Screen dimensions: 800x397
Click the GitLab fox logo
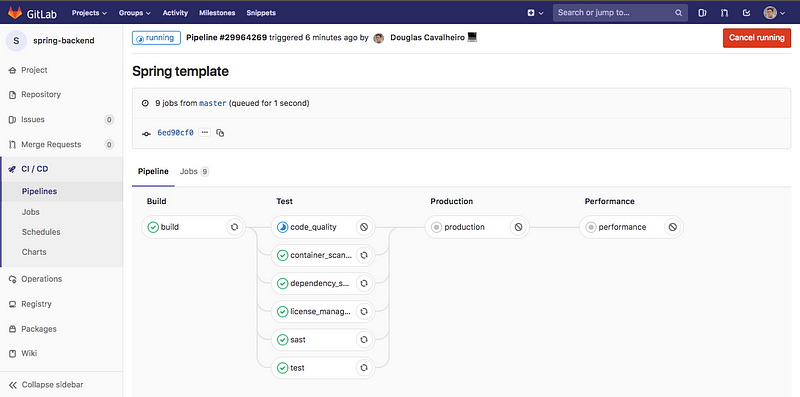[x=15, y=12]
